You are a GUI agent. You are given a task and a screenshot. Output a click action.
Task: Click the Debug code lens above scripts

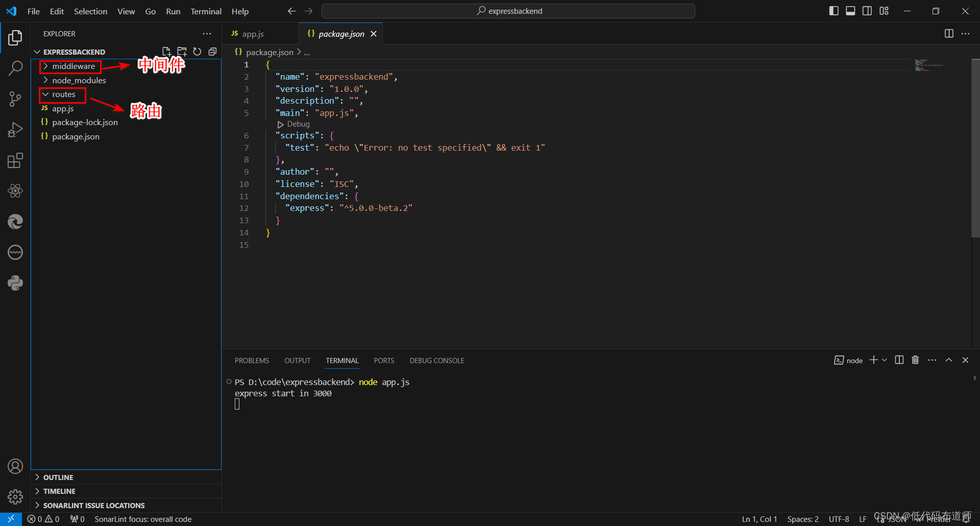pos(298,124)
